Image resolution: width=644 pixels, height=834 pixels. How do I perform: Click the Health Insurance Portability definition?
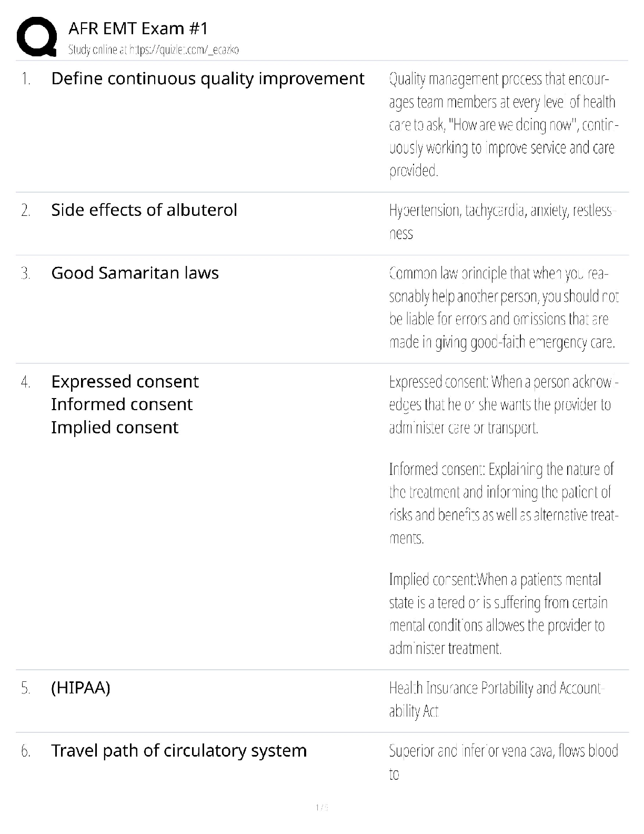click(497, 700)
